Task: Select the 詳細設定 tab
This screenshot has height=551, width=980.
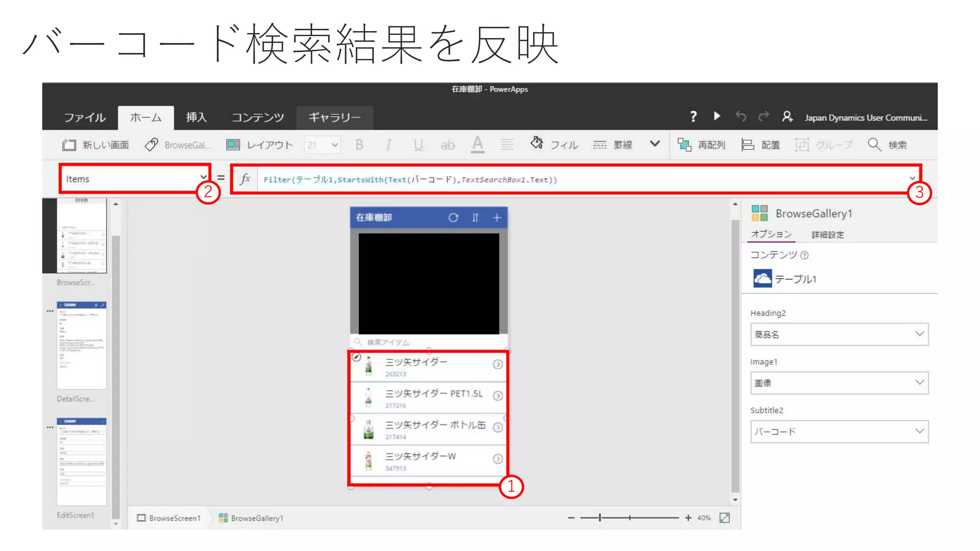Action: pos(828,235)
